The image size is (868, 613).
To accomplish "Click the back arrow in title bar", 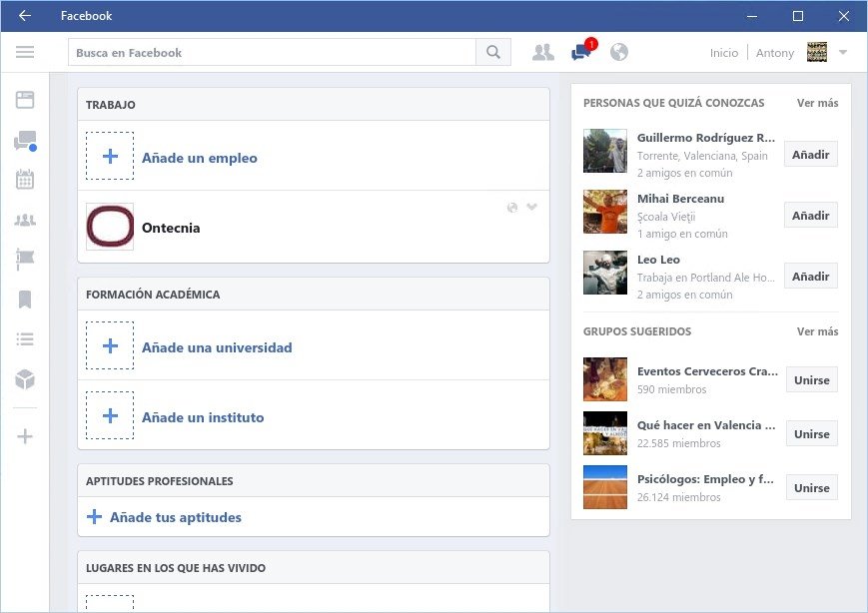I will tap(25, 16).
